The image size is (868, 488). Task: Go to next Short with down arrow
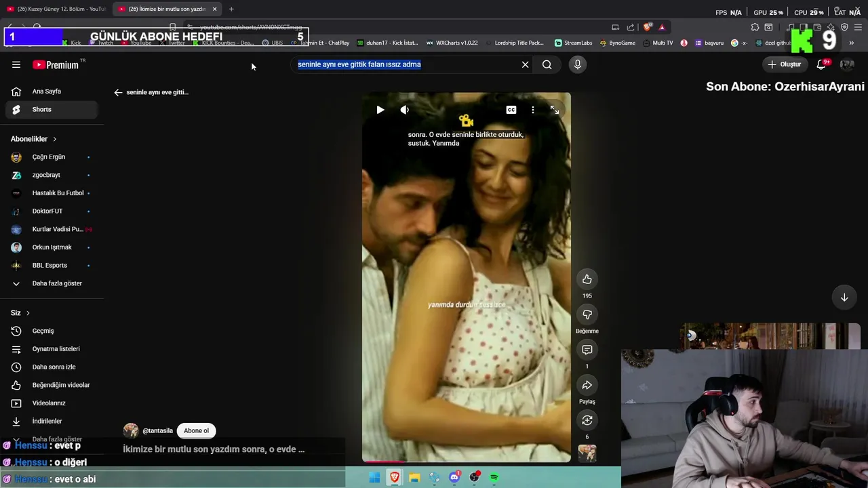844,298
